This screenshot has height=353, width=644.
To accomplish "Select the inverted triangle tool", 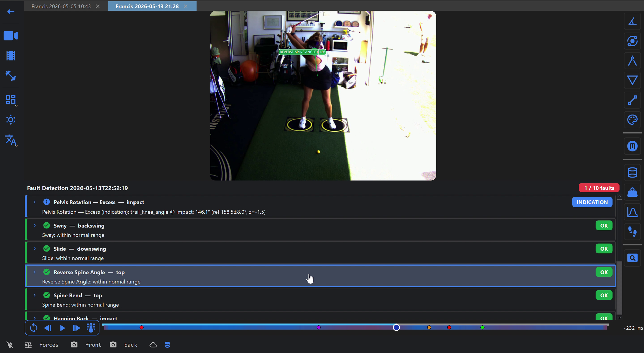I will click(632, 80).
